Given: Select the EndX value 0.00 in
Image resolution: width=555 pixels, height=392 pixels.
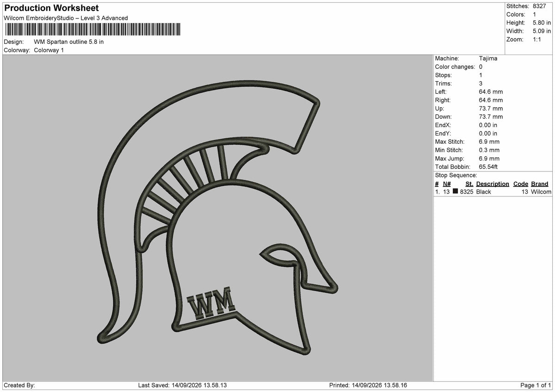Looking at the screenshot, I should (x=488, y=125).
